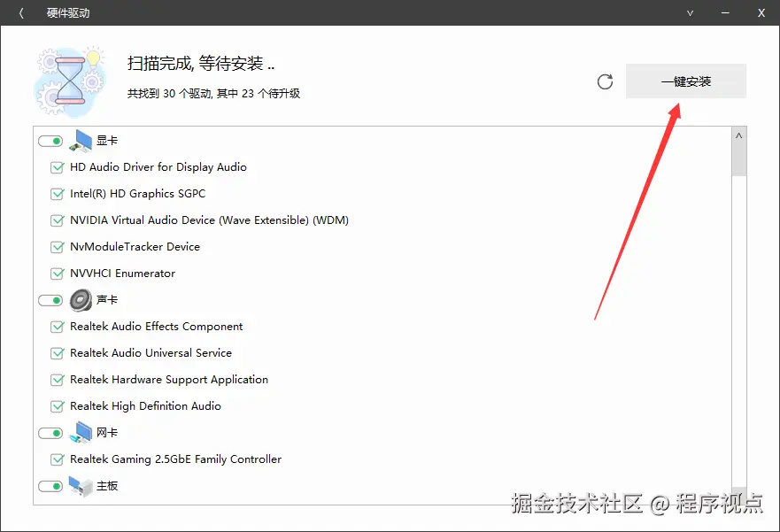Click the back arrow in the title bar
This screenshot has width=780, height=532.
[x=21, y=13]
